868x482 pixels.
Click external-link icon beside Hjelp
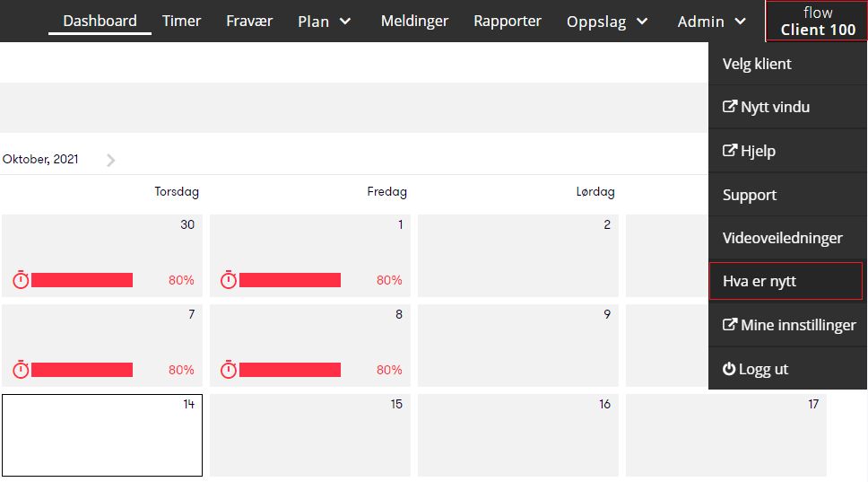click(x=730, y=150)
